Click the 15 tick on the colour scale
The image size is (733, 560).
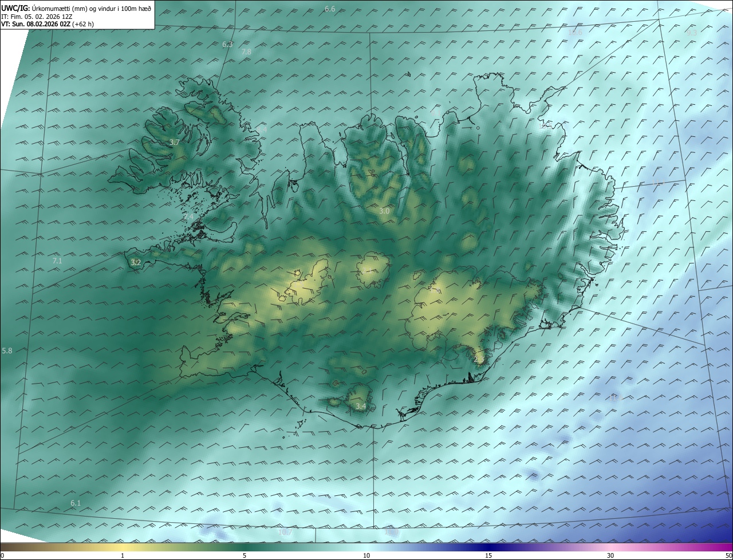(x=488, y=555)
